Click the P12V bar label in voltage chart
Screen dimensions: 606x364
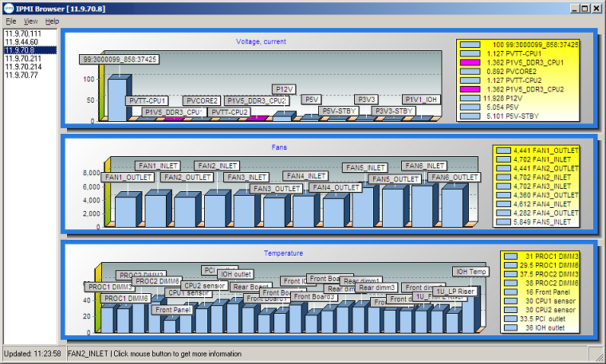(x=284, y=89)
